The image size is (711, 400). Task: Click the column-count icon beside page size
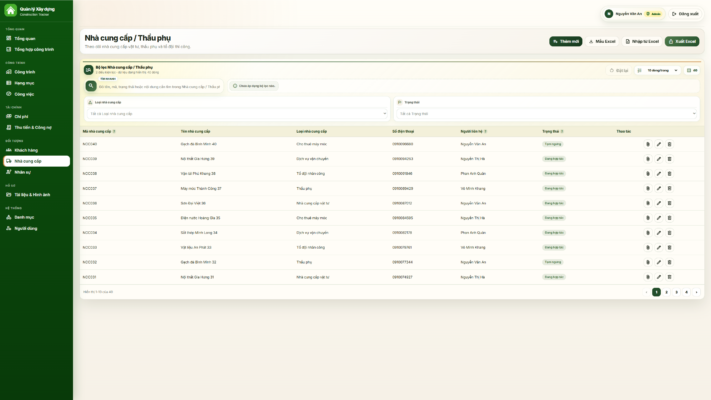(692, 70)
